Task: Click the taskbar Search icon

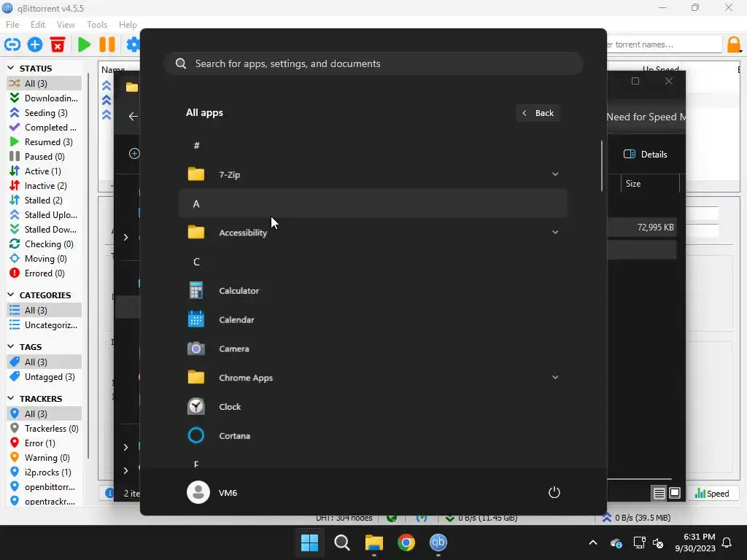Action: point(341,542)
